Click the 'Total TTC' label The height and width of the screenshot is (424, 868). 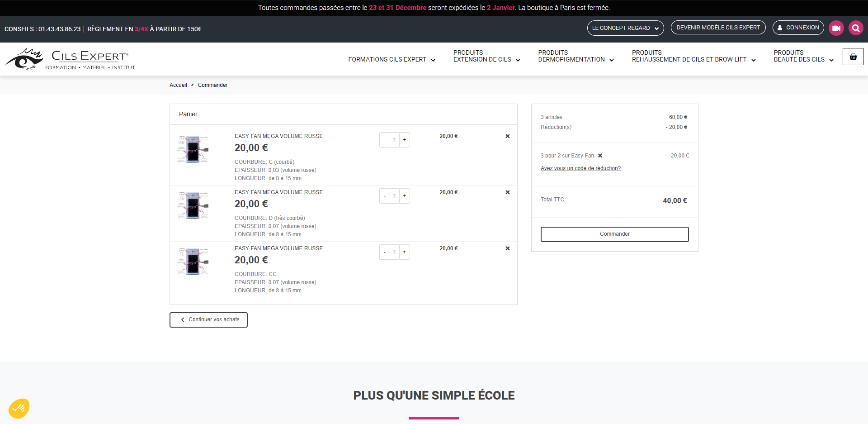[552, 200]
